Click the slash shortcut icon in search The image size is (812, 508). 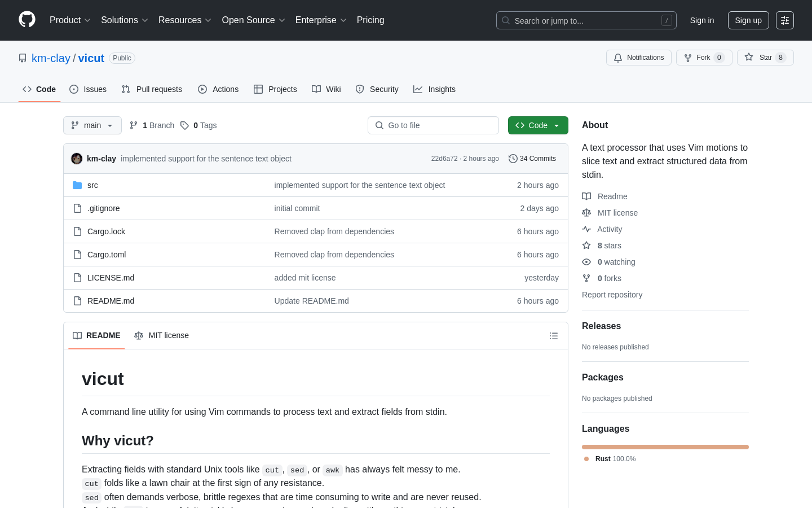[667, 20]
